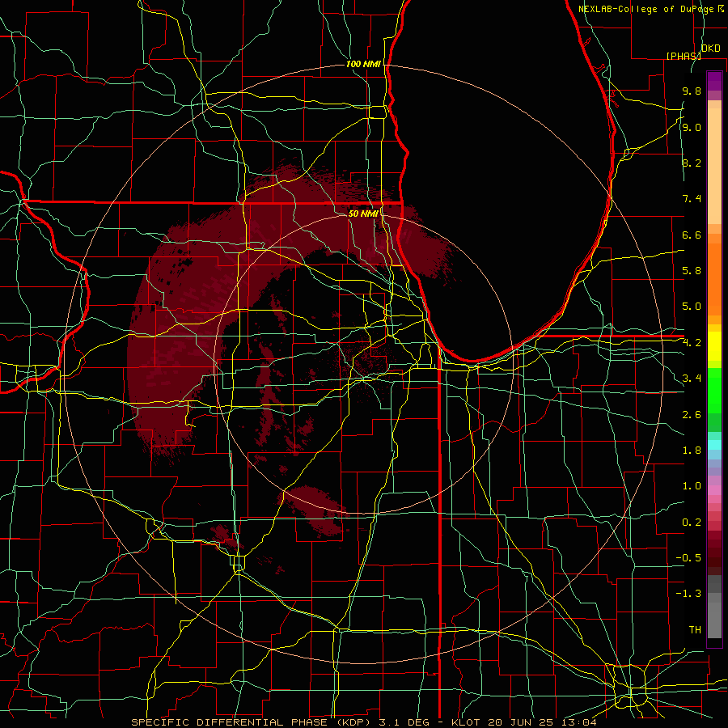Screen dimensions: 728x728
Task: Click the yellow segment of the color bar
Action: [x=714, y=346]
